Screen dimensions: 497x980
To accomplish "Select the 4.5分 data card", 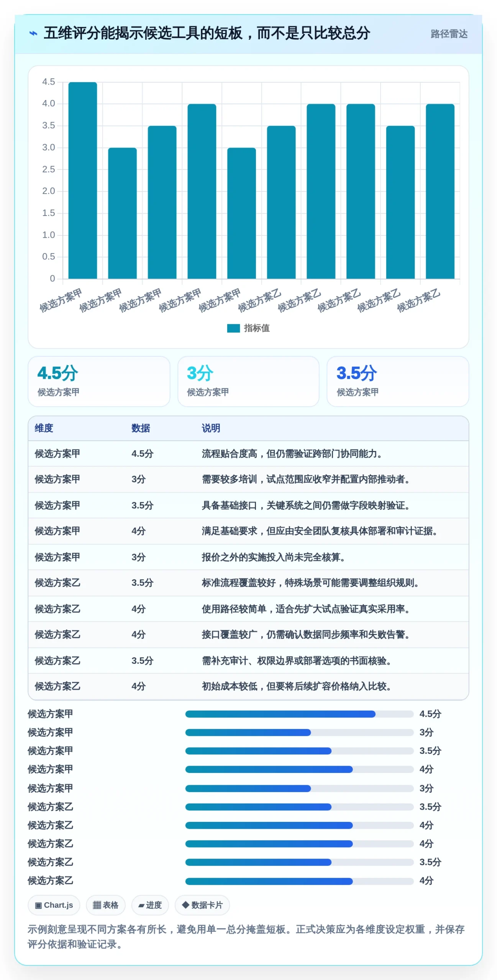I will (99, 381).
